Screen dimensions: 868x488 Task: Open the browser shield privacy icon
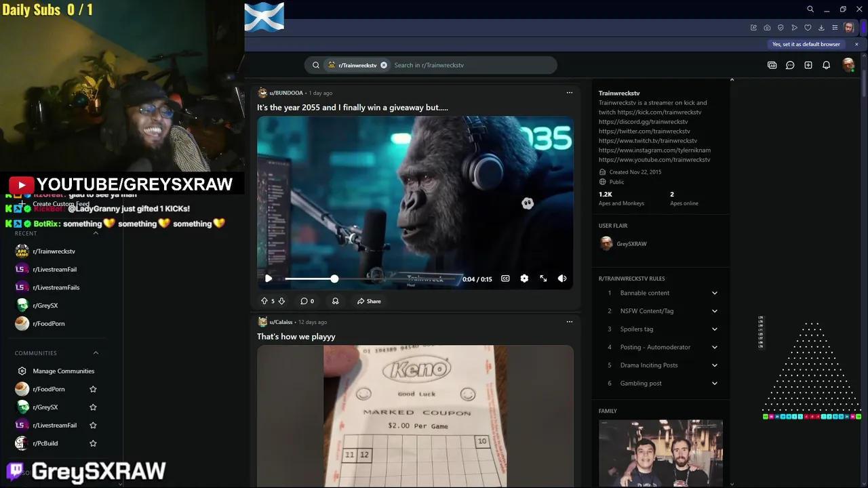pos(781,28)
